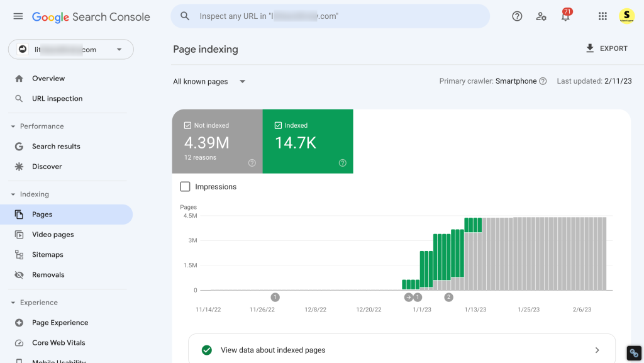Click the Export download icon
Image resolution: width=644 pixels, height=363 pixels.
pyautogui.click(x=590, y=48)
